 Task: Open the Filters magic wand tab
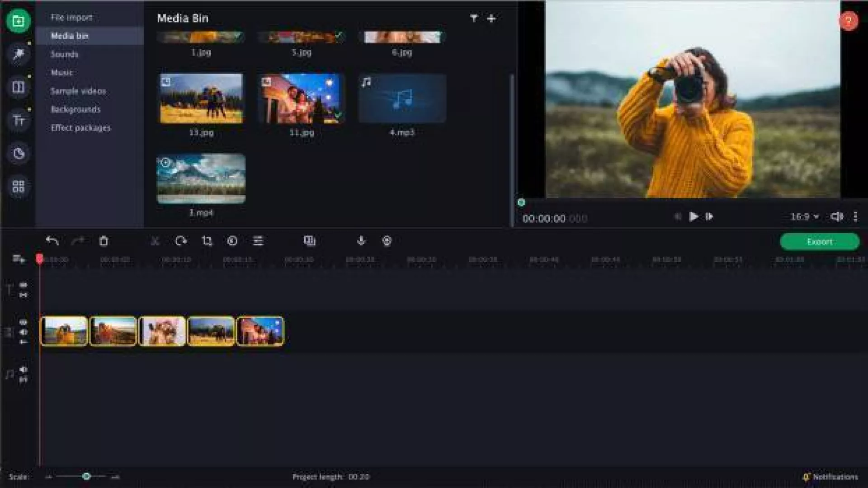click(x=18, y=54)
